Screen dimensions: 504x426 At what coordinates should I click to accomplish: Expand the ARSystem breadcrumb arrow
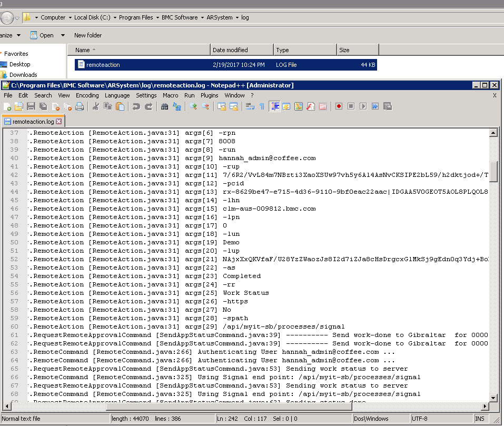point(237,18)
